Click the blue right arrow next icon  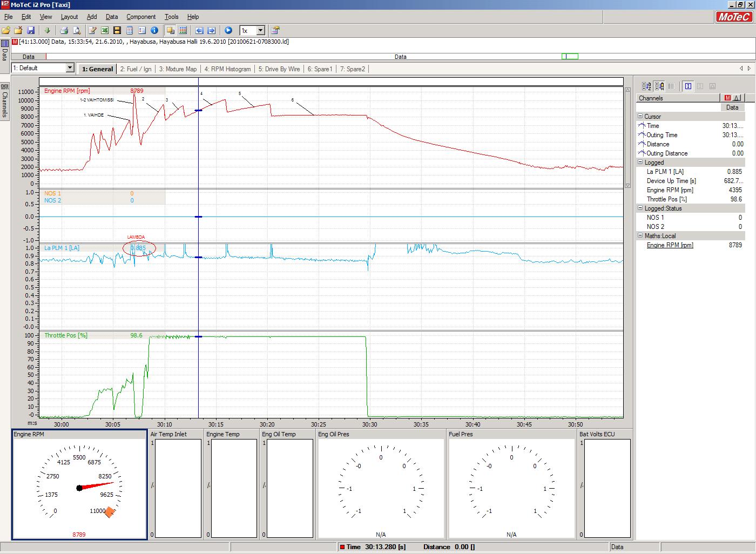coord(212,31)
